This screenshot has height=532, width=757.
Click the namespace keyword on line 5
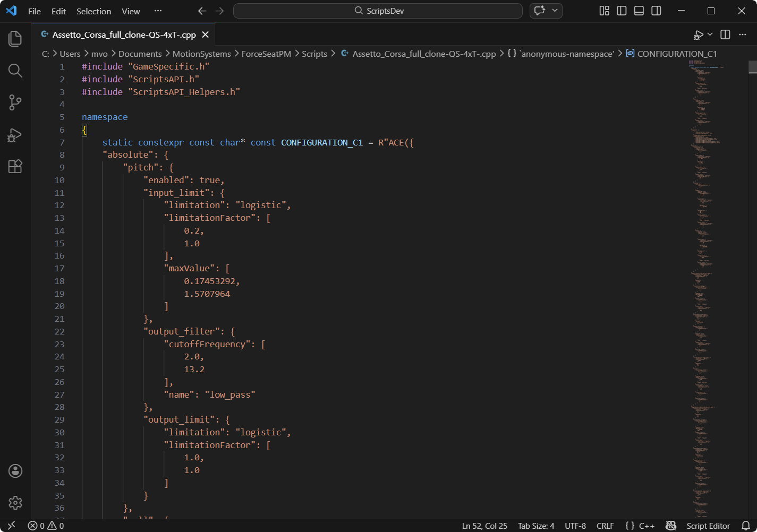105,117
